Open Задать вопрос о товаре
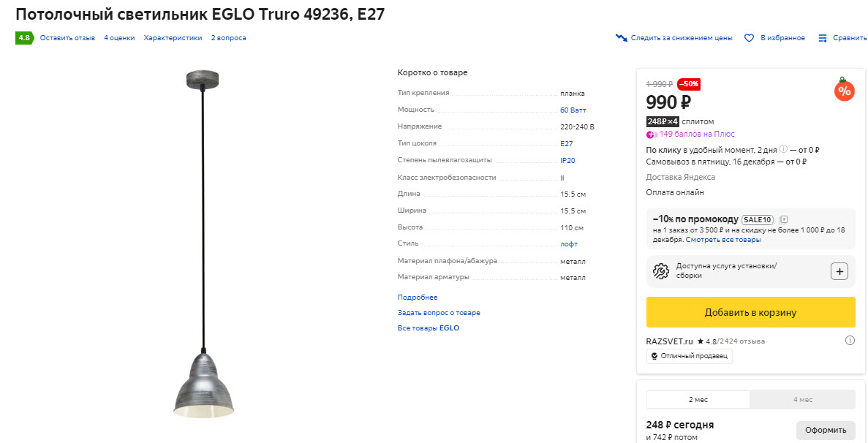The width and height of the screenshot is (868, 443). coord(439,312)
